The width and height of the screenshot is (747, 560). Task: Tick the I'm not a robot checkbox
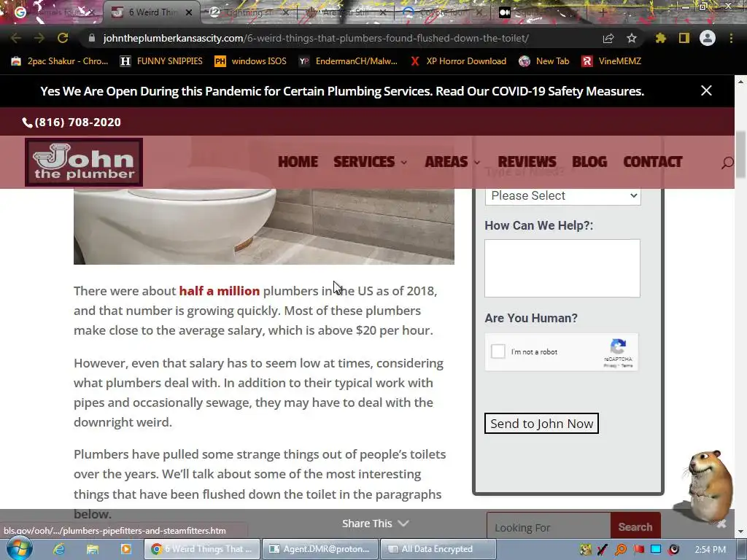[x=498, y=351]
